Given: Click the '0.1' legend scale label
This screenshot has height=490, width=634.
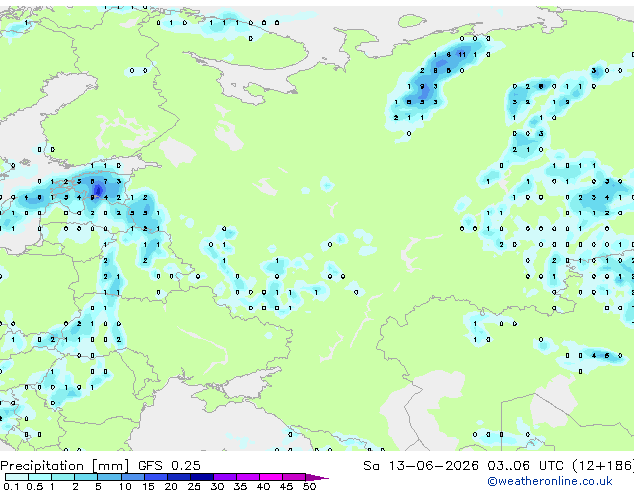Looking at the screenshot, I should (x=9, y=486).
